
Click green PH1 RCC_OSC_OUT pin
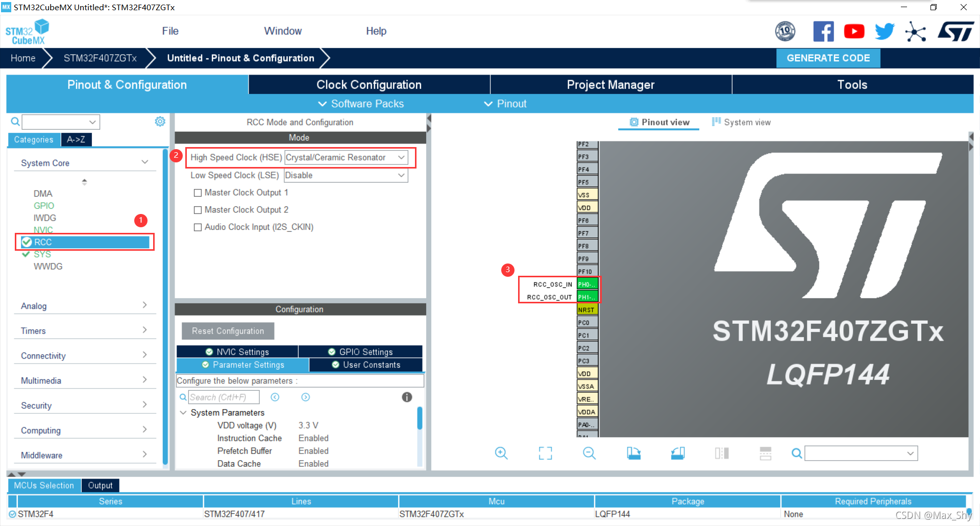pyautogui.click(x=587, y=297)
